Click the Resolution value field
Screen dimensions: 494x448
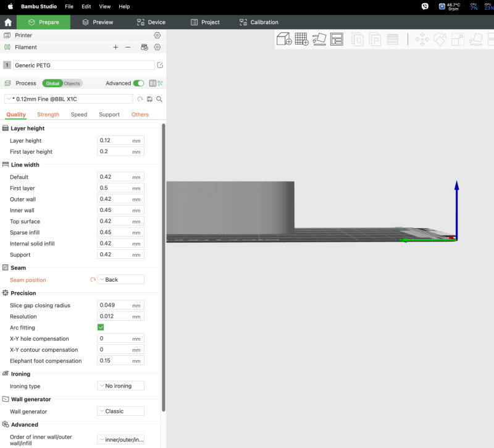point(120,316)
